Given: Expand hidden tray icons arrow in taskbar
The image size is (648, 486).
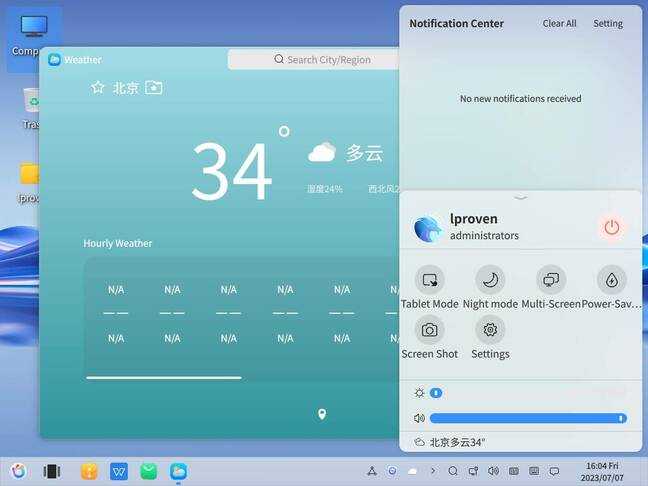Looking at the screenshot, I should [x=432, y=471].
